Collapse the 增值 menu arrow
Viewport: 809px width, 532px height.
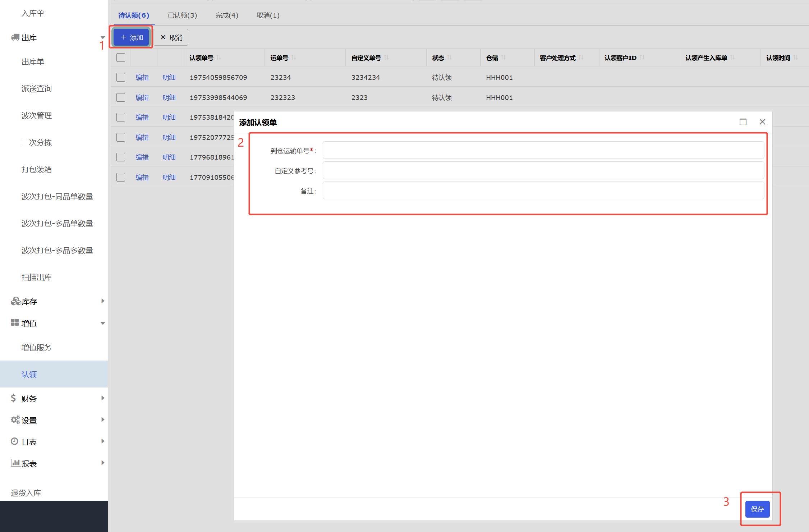pos(103,323)
